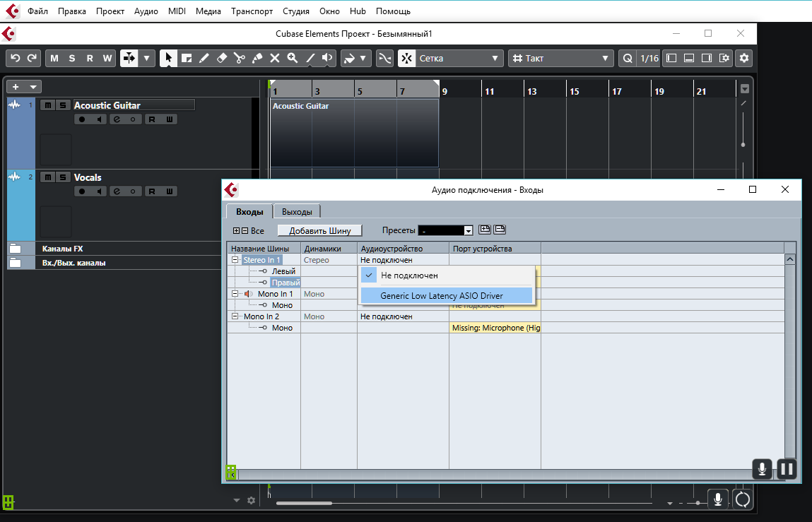The height and width of the screenshot is (522, 812).
Task: Mute the Acoustic Guitar track
Action: coord(47,105)
